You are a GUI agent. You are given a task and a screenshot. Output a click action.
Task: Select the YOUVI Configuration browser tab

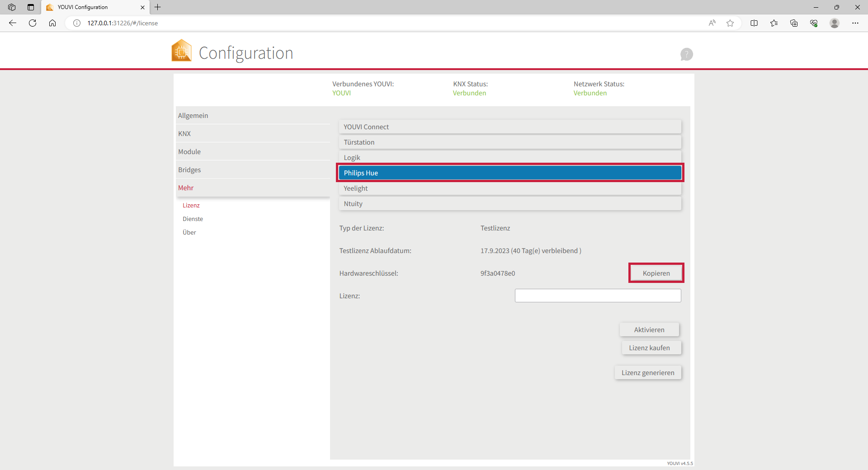95,7
